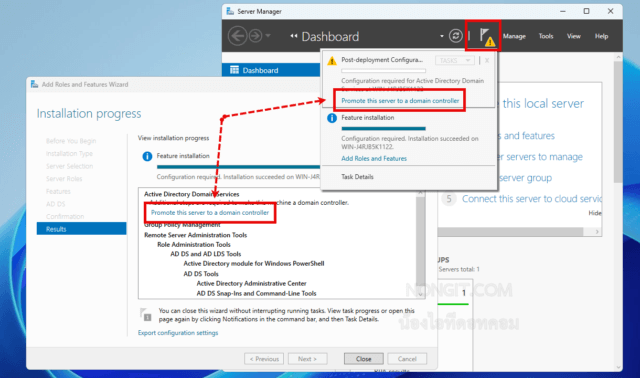Click the welcome tile horizontal scrollbar
This screenshot has width=640, height=378.
pyautogui.click(x=510, y=231)
